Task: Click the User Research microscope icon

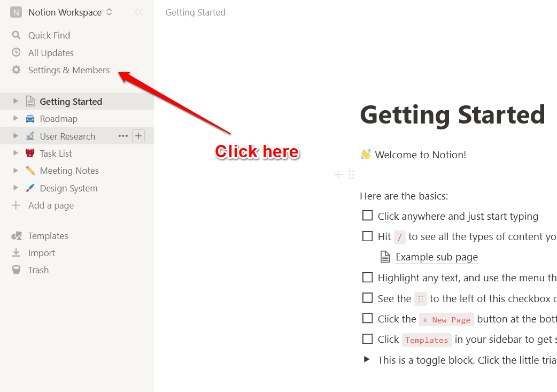Action: click(30, 136)
